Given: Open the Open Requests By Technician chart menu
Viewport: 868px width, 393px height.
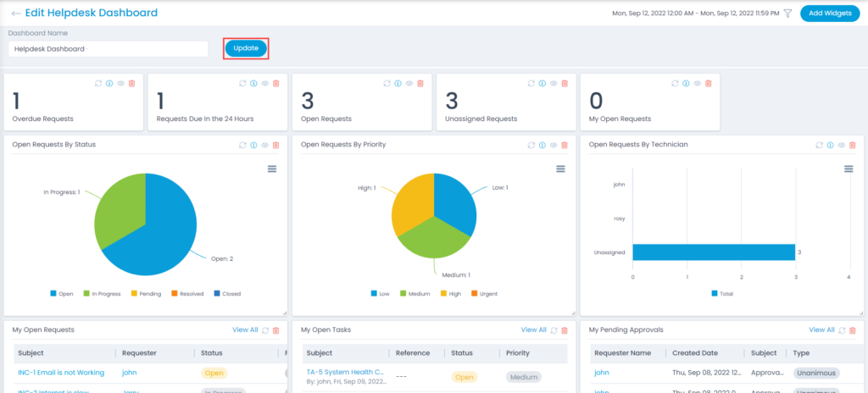Looking at the screenshot, I should coord(849,169).
